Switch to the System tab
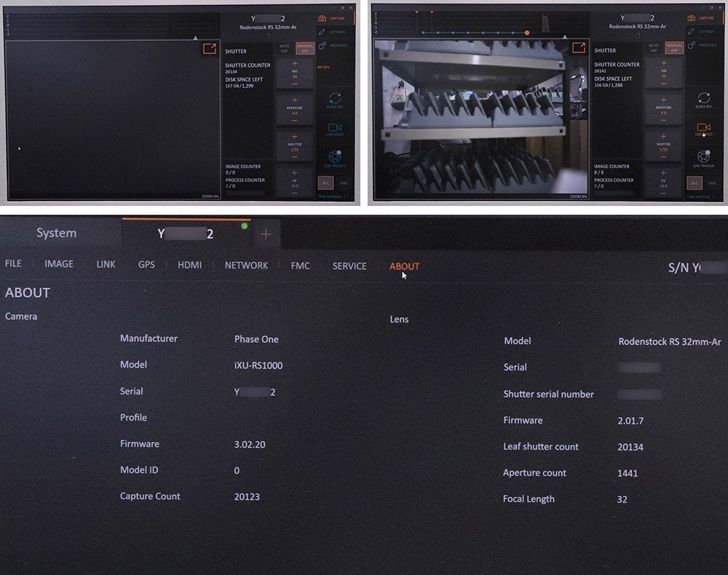Viewport: 728px width, 575px height. tap(57, 233)
